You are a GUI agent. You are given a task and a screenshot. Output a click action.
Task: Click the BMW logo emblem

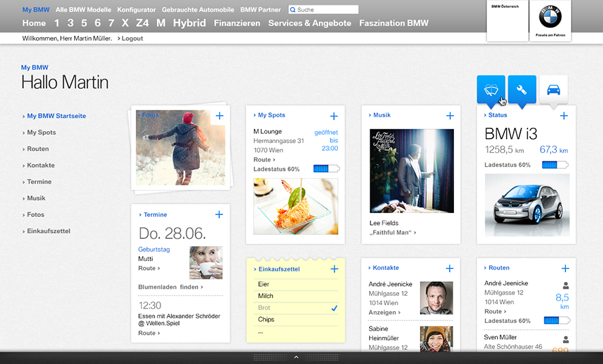click(x=550, y=17)
